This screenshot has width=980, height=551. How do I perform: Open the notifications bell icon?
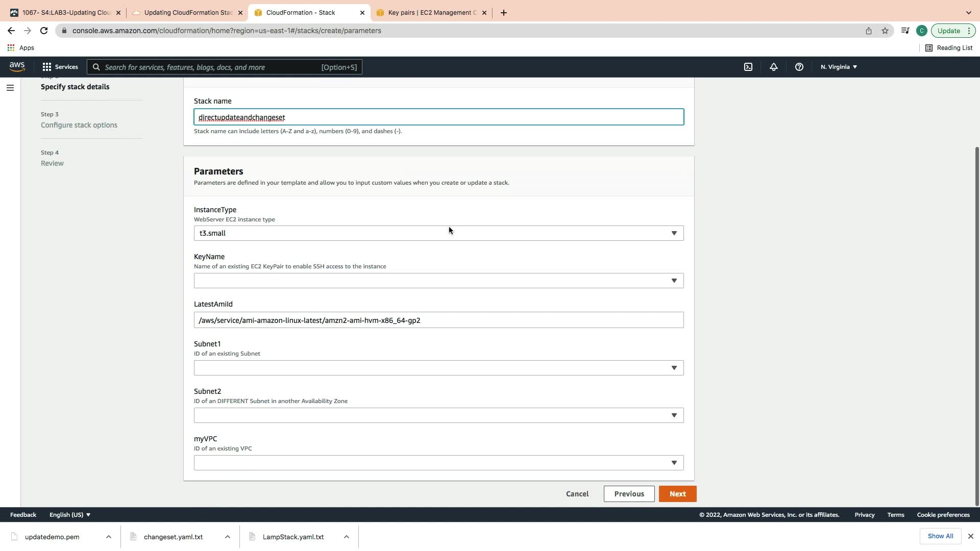774,67
